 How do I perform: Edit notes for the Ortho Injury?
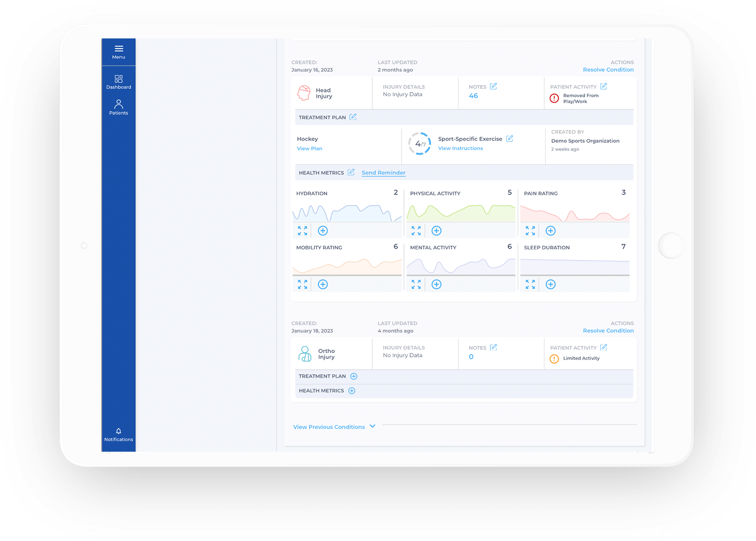494,347
